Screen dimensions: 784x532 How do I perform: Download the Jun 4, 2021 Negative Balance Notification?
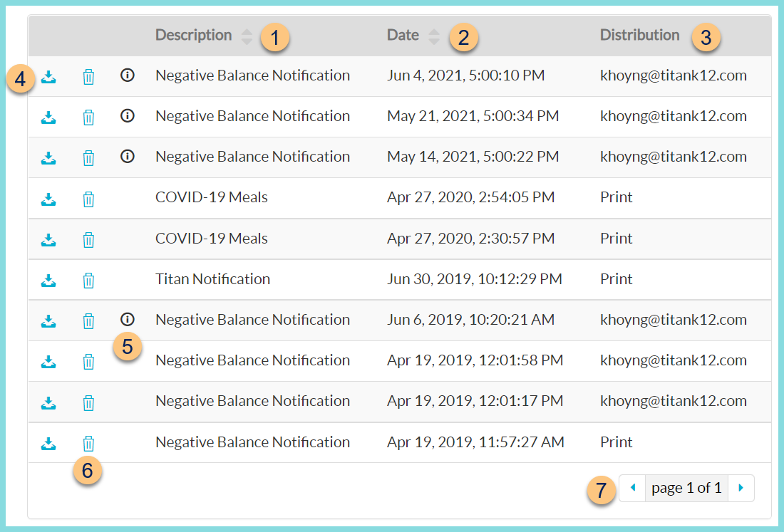[48, 75]
